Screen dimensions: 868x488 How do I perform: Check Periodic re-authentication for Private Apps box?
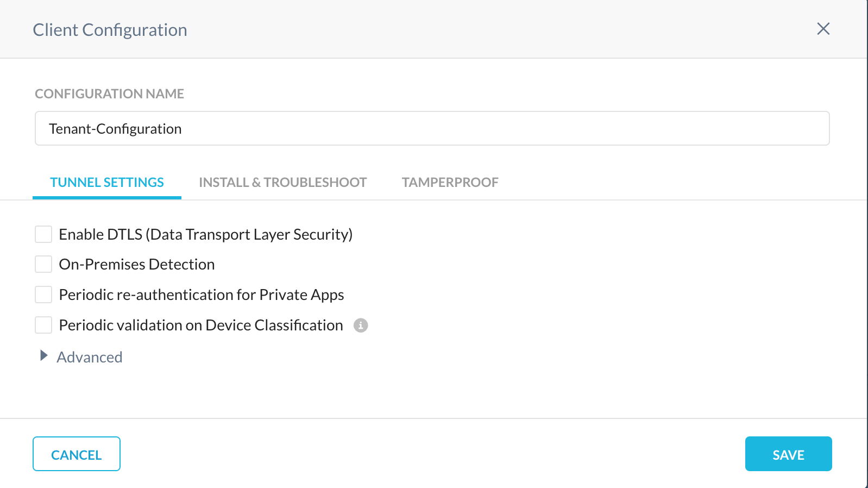pos(43,295)
